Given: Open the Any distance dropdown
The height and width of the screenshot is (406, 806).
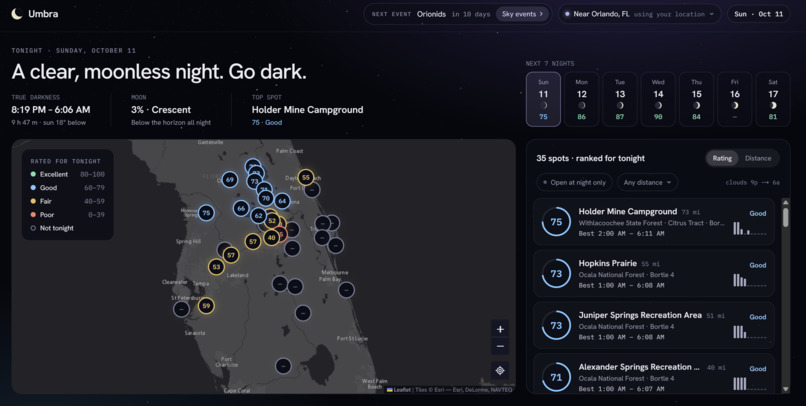Looking at the screenshot, I should pos(647,182).
